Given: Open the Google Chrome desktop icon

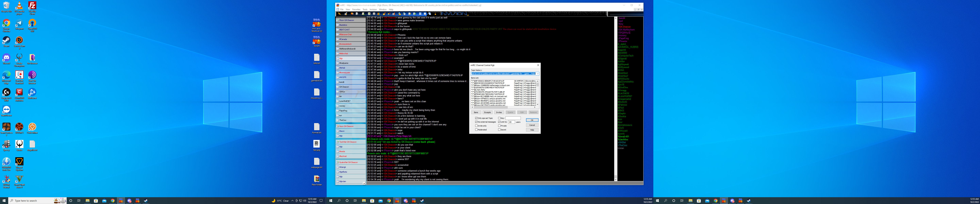Looking at the screenshot, I should pyautogui.click(x=6, y=26).
